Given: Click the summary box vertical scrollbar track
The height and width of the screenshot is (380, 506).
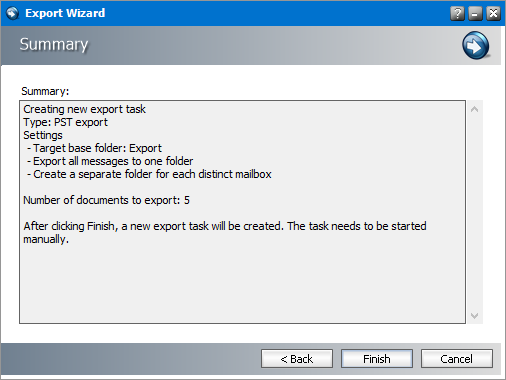Looking at the screenshot, I should tap(475, 212).
